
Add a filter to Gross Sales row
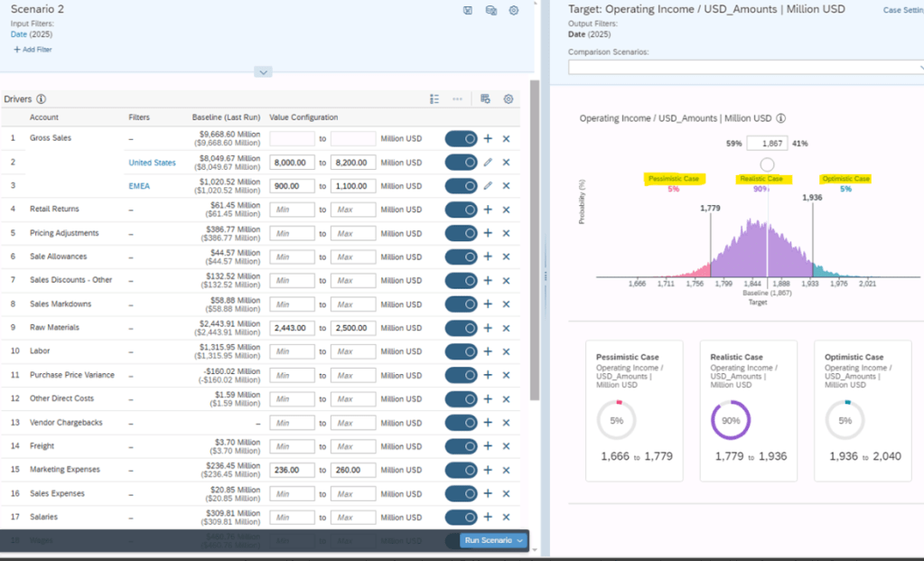488,138
